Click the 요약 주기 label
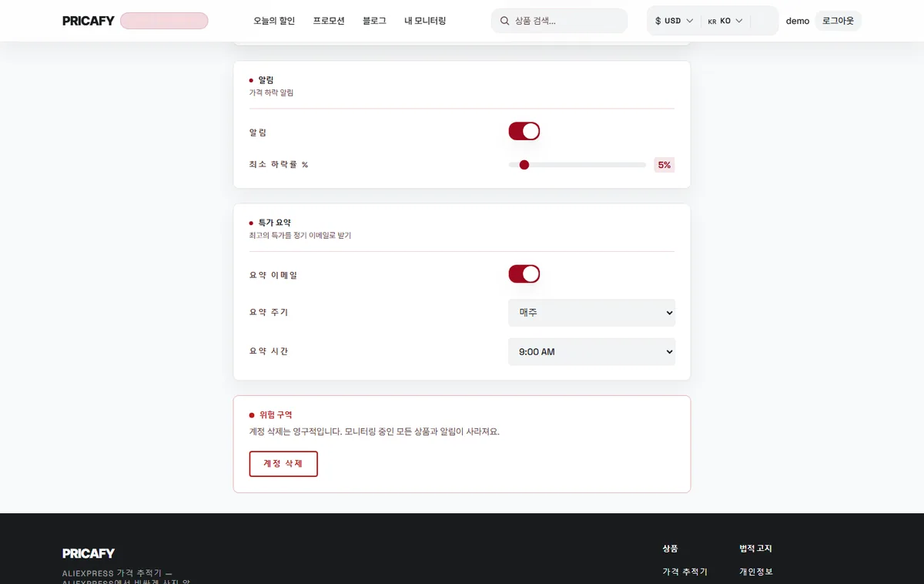 click(269, 312)
